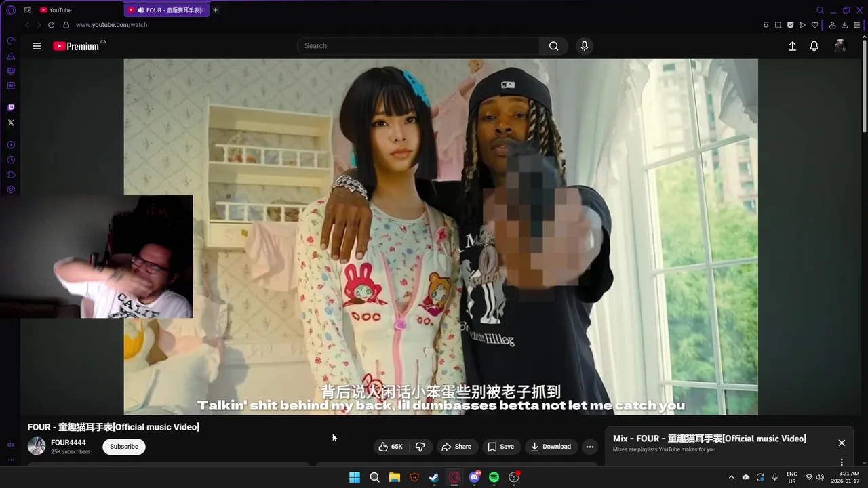Open the FOUR4444 channel avatar
The width and height of the screenshot is (868, 488).
pos(37,446)
